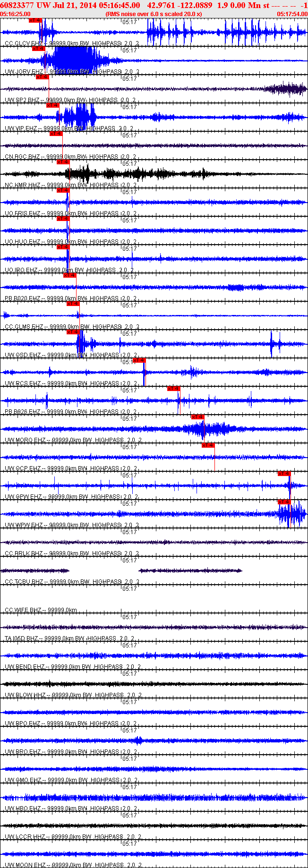Click the UW.BPO.EHZ station label
Screen dimensions: 308x868
click(x=23, y=723)
